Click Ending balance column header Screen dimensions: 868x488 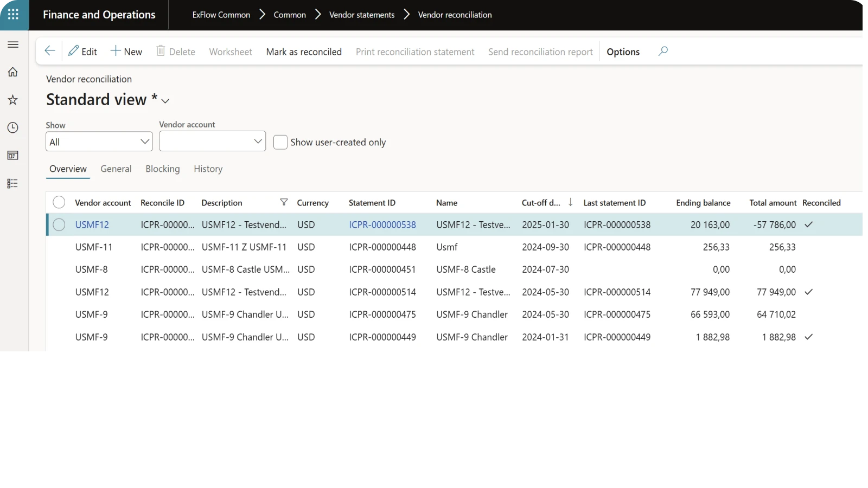[703, 203]
